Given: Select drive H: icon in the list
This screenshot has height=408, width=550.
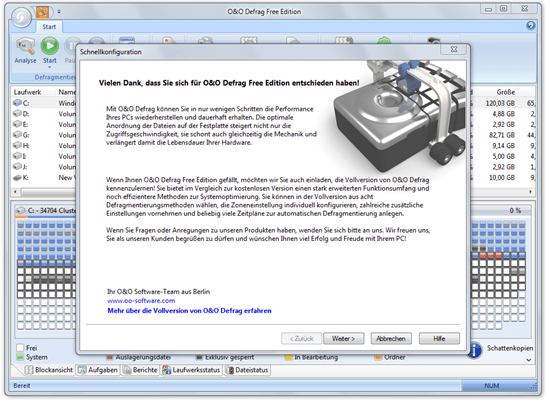Looking at the screenshot, I should click(18, 145).
